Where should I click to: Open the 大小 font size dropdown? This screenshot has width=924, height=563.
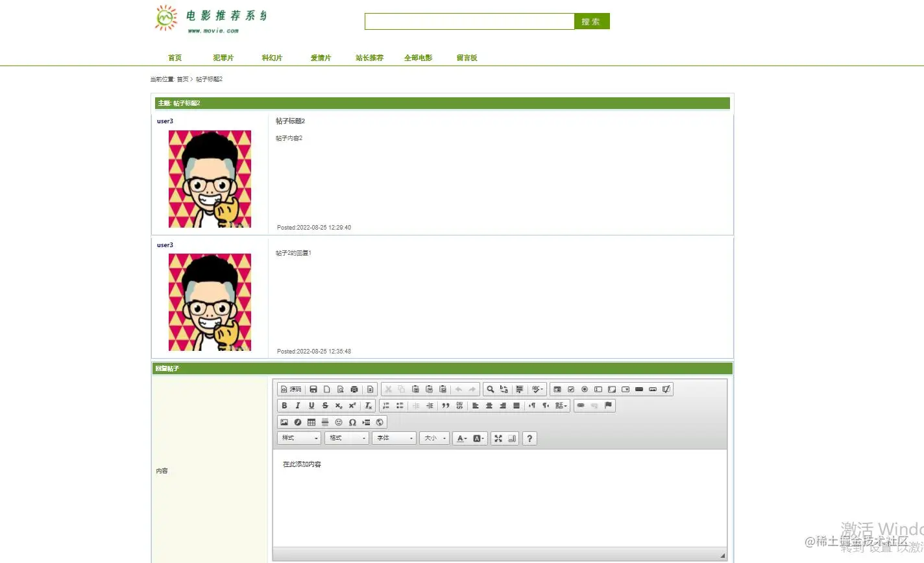(434, 438)
